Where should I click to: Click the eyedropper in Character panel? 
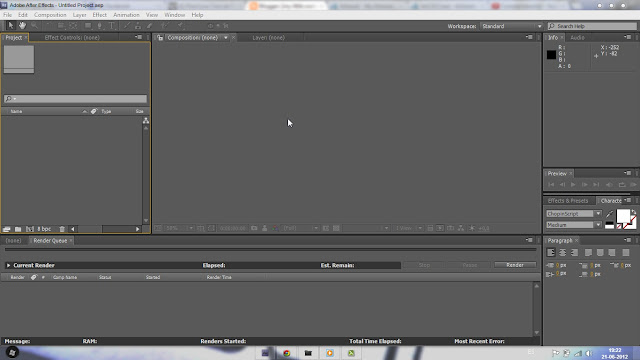tap(609, 213)
